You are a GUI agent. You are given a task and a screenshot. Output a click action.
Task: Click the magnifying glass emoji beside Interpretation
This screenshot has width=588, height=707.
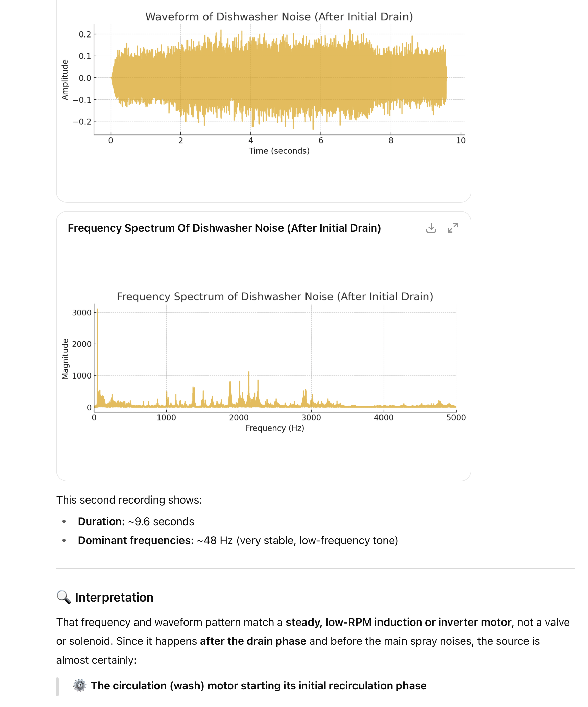point(64,597)
